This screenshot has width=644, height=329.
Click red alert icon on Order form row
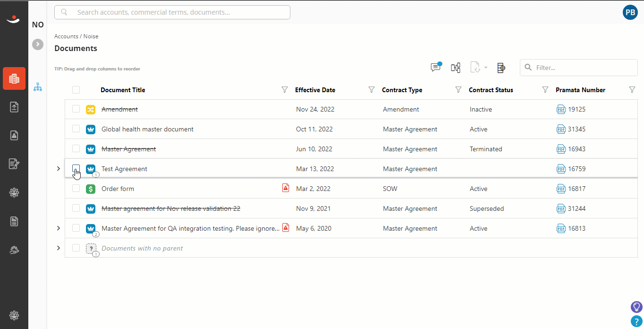[286, 188]
